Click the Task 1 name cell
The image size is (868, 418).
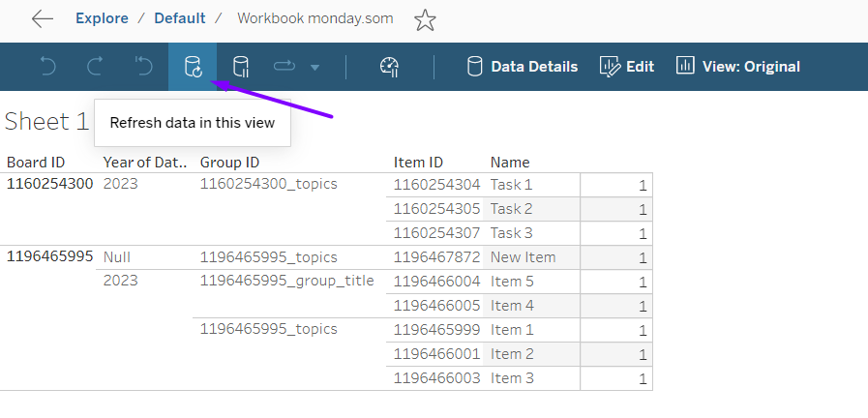511,185
